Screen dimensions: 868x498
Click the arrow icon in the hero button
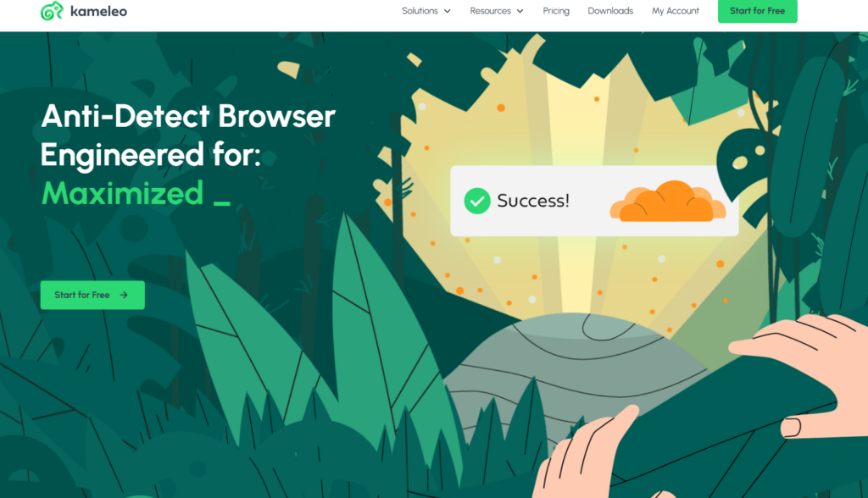124,295
